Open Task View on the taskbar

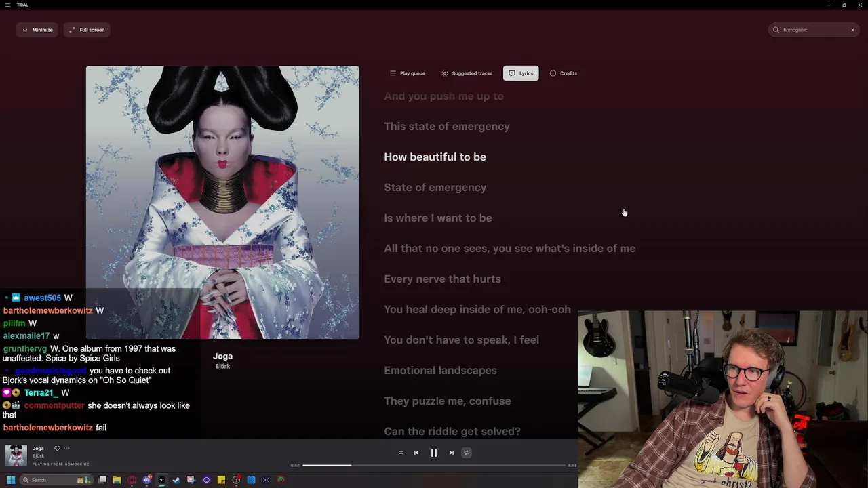pyautogui.click(x=102, y=480)
